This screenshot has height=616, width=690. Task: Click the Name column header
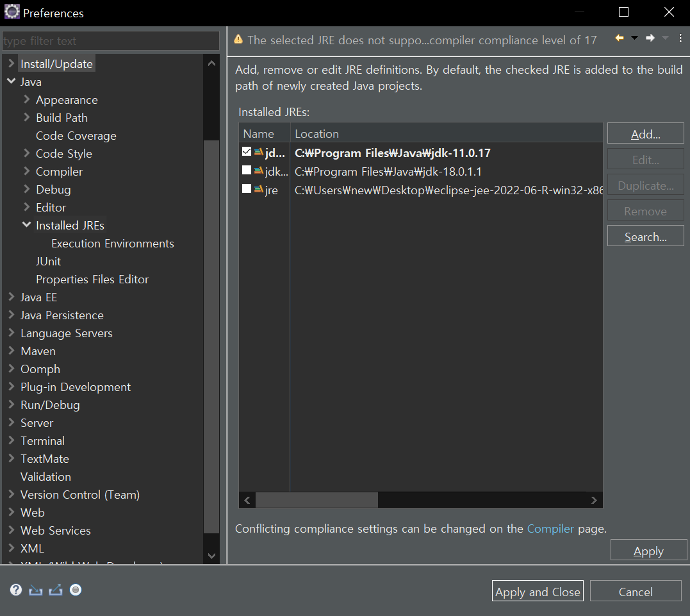click(265, 133)
